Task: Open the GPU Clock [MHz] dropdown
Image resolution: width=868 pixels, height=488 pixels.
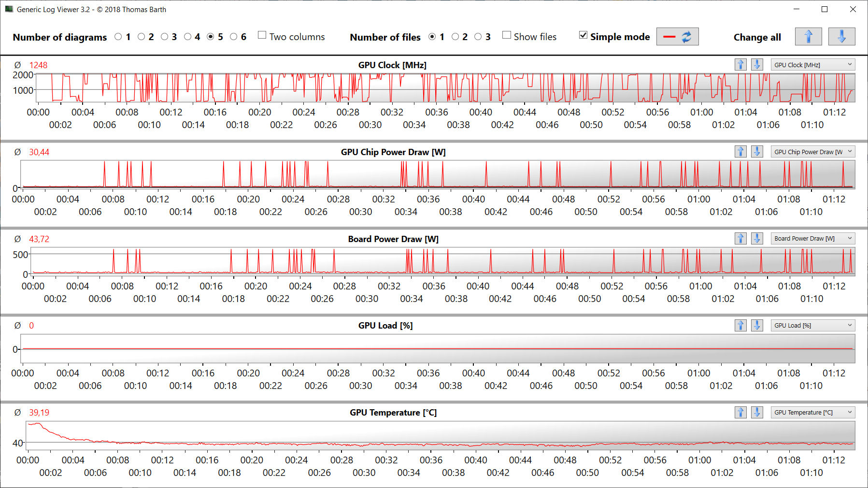Action: [x=813, y=65]
